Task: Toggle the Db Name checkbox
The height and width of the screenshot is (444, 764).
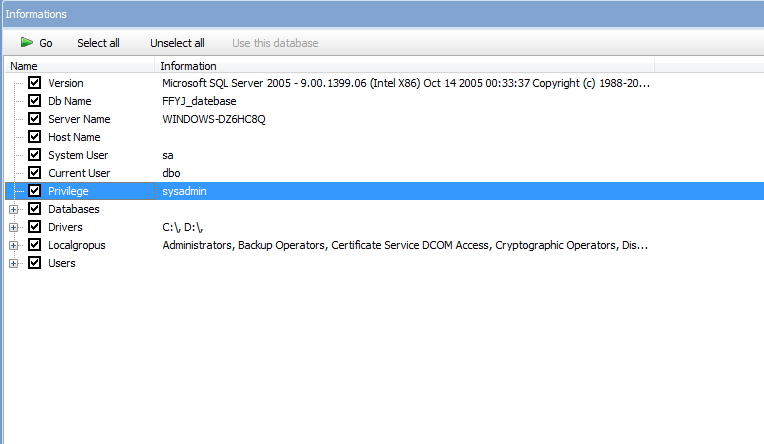Action: coord(34,100)
